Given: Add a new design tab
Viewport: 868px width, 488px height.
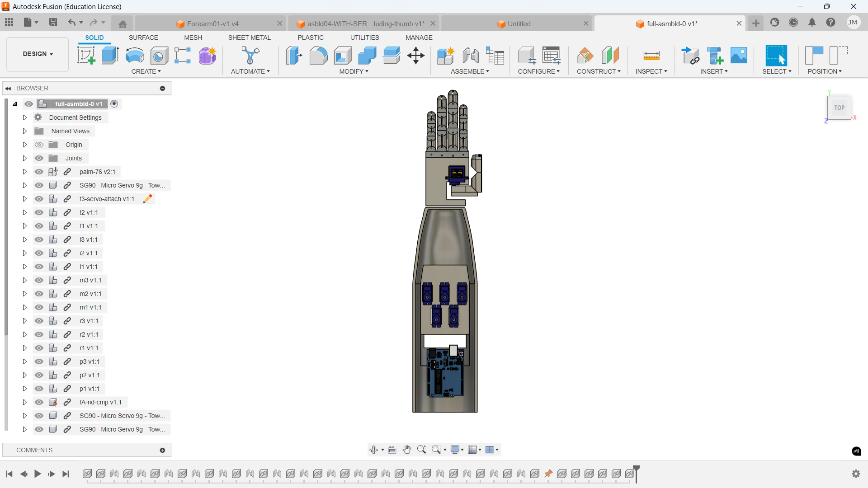Looking at the screenshot, I should click(x=756, y=23).
